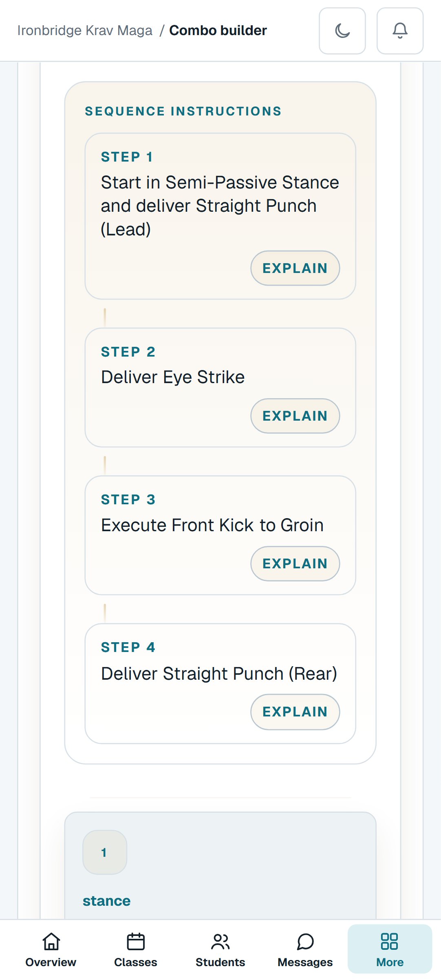The width and height of the screenshot is (441, 980).
Task: Open the Classes calendar icon
Action: (x=136, y=941)
